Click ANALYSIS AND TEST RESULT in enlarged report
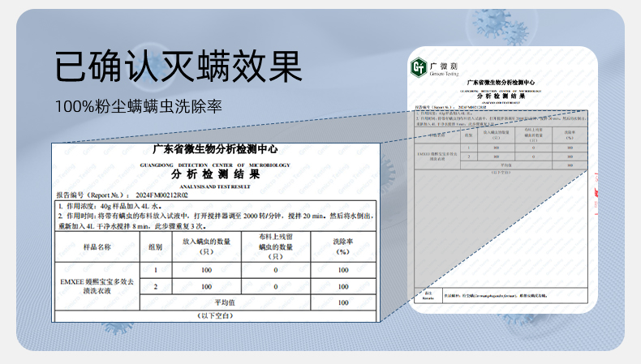Image resolution: width=641 pixels, height=364 pixels. 215,186
